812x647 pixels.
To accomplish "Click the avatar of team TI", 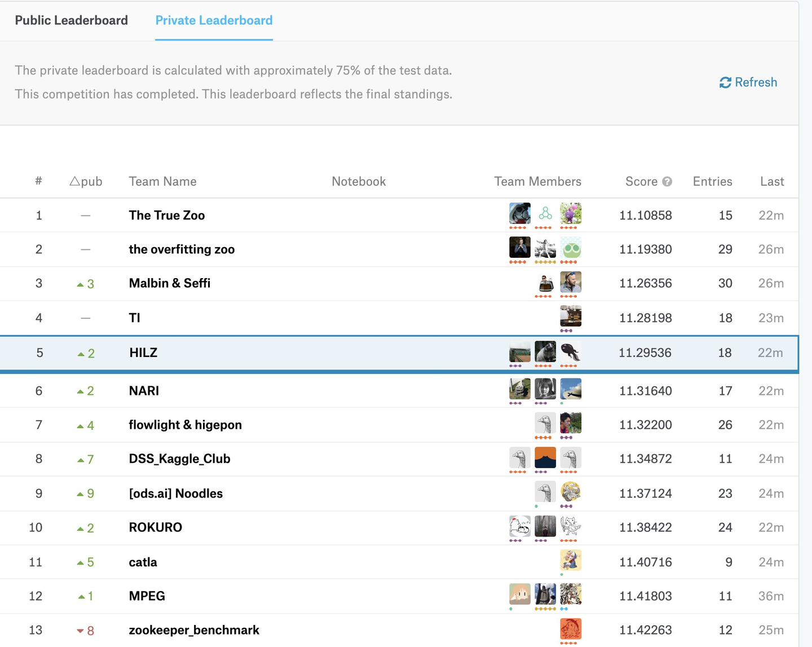I will [x=571, y=316].
